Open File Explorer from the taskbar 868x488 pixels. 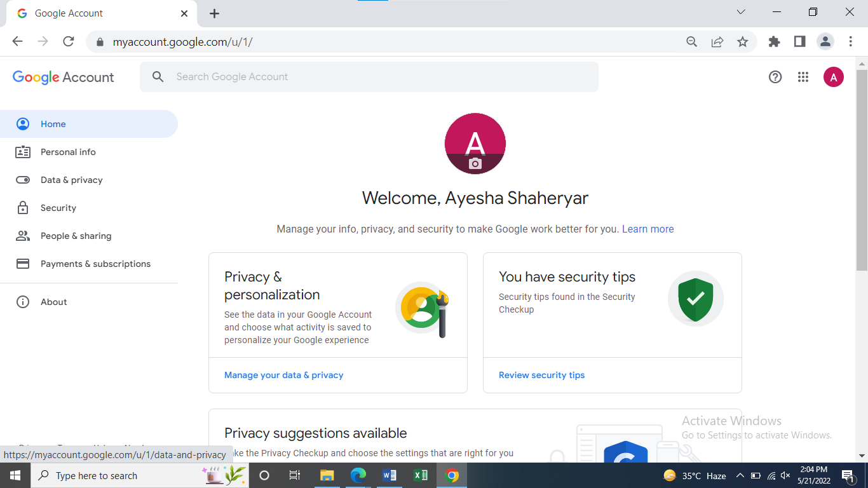[327, 475]
